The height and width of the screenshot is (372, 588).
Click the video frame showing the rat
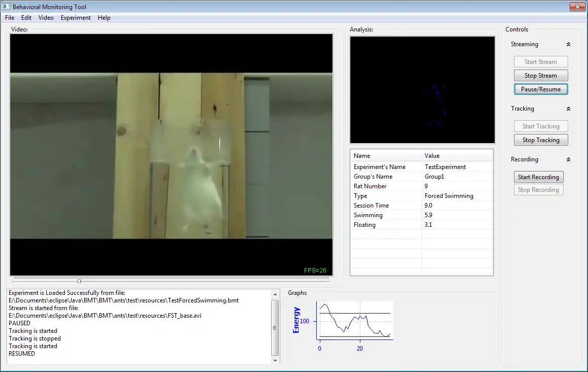click(x=171, y=155)
